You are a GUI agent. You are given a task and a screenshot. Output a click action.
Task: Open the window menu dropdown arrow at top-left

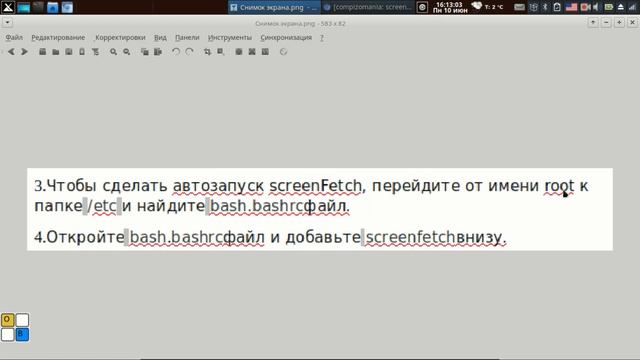point(7,23)
